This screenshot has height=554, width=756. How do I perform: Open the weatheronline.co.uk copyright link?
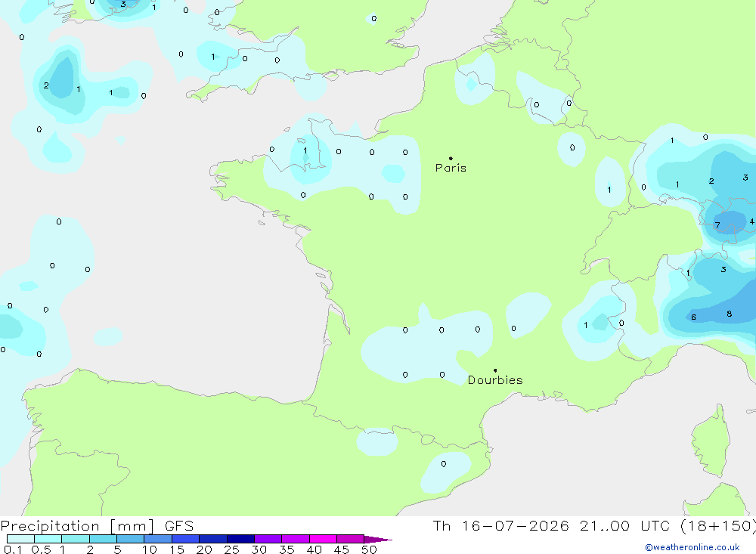[692, 547]
